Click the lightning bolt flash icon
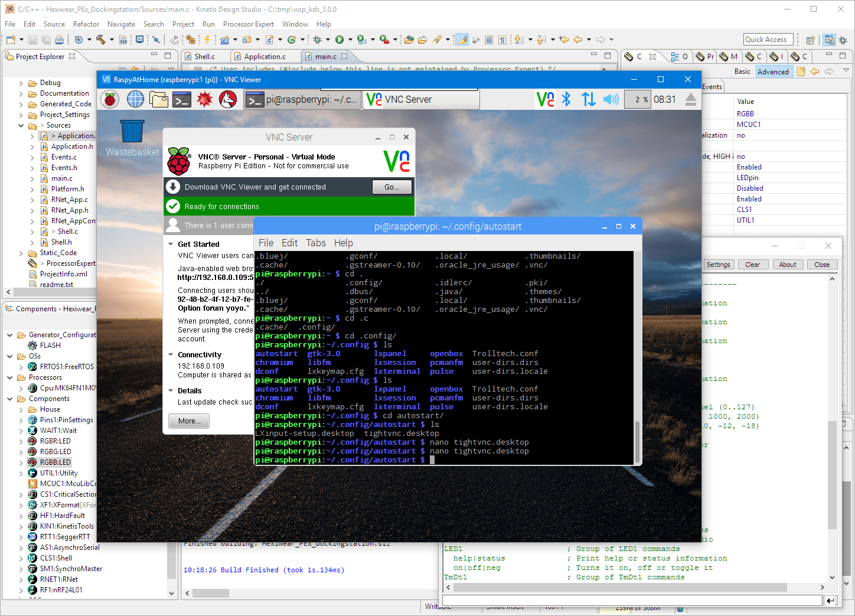855x616 pixels. click(x=207, y=40)
